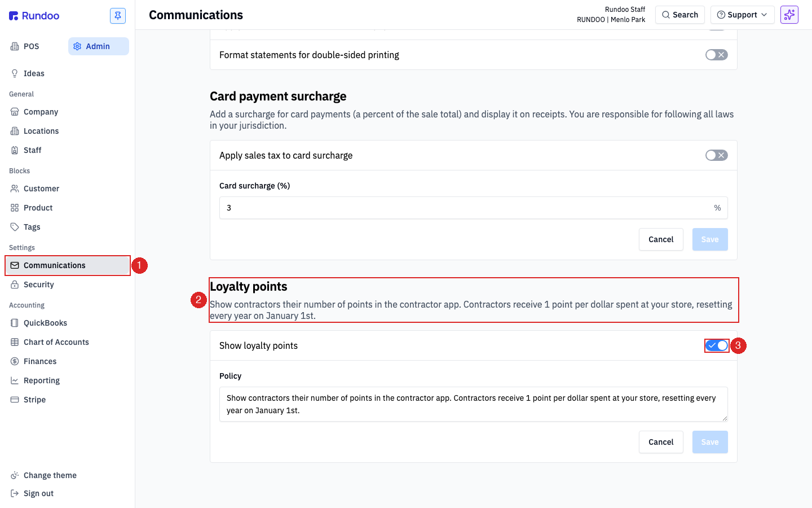Disable the Show loyalty points toggle

[x=717, y=345]
